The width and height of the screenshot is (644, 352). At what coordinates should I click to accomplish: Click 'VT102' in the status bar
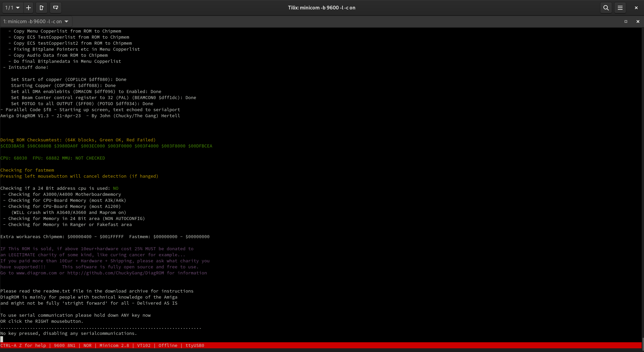pos(144,345)
